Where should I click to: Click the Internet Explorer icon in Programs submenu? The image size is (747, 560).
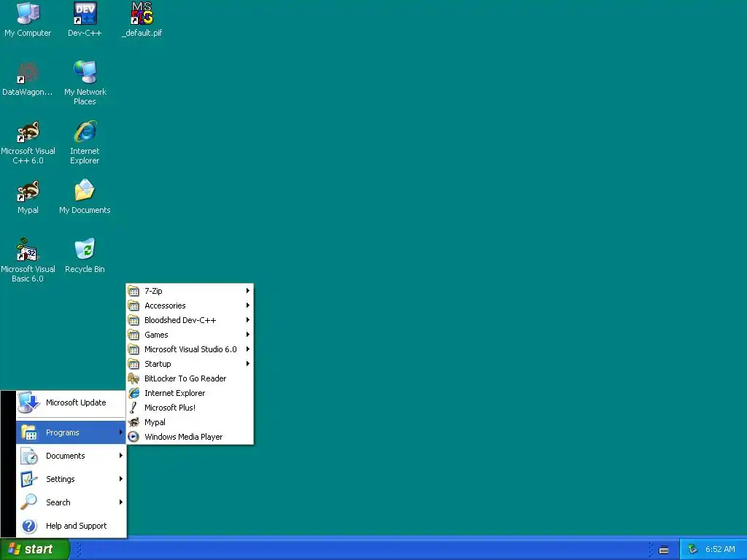point(134,393)
